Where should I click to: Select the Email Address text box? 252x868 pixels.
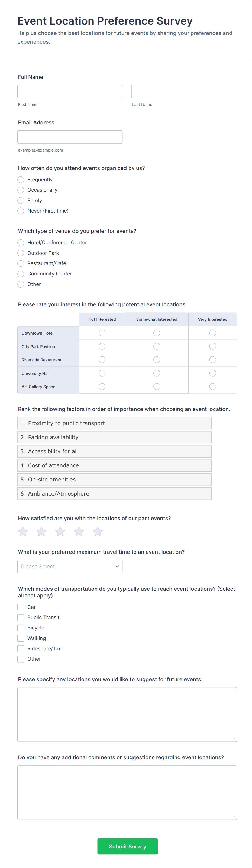click(x=70, y=137)
